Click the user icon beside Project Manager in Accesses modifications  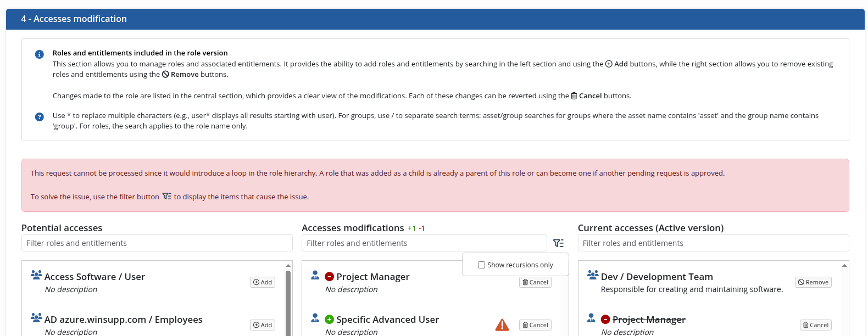click(x=315, y=275)
